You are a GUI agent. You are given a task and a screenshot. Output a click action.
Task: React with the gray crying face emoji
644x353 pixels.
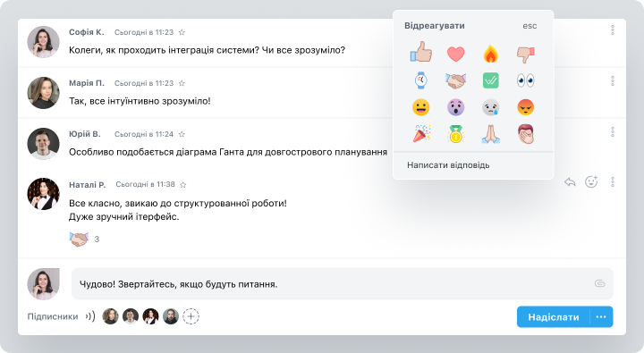click(x=490, y=107)
